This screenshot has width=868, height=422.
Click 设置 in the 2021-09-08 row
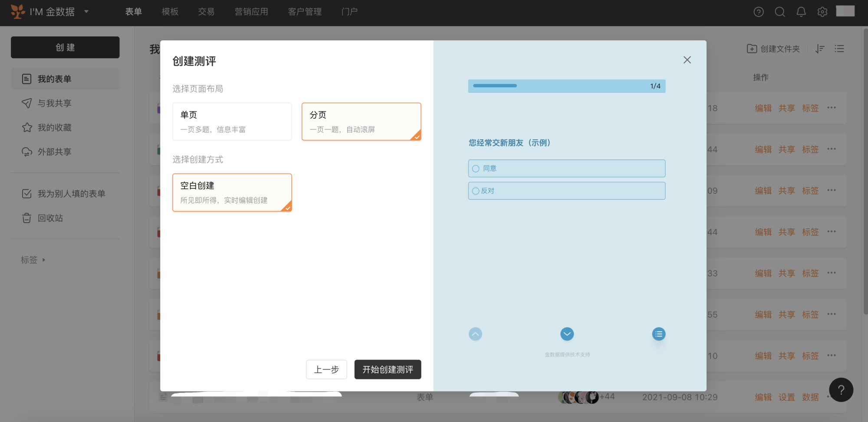click(x=787, y=397)
